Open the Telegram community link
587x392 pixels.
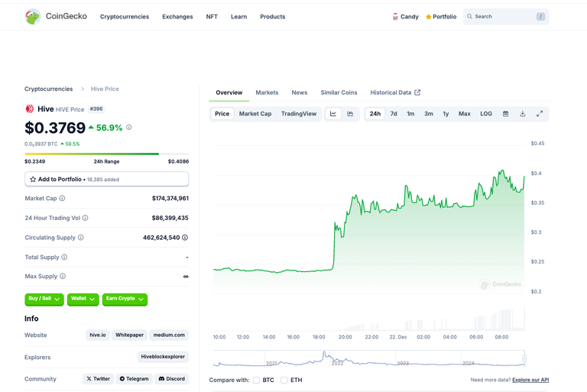tap(134, 379)
